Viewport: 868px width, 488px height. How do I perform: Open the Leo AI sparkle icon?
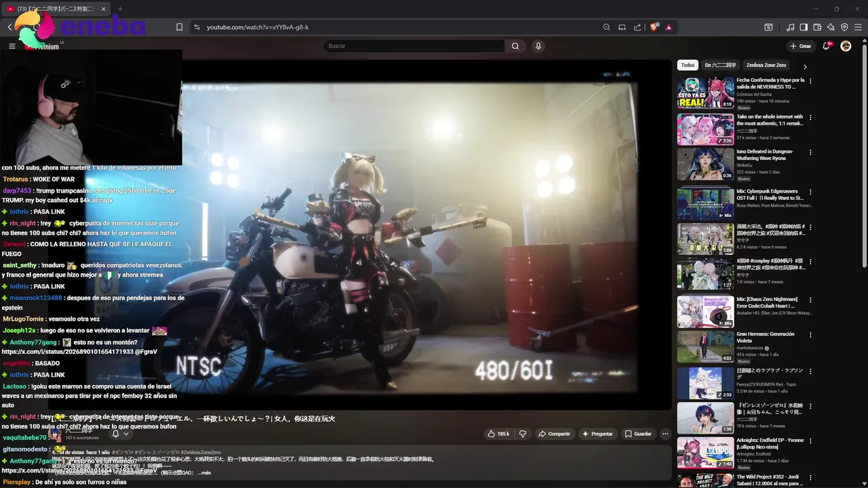coord(831,27)
